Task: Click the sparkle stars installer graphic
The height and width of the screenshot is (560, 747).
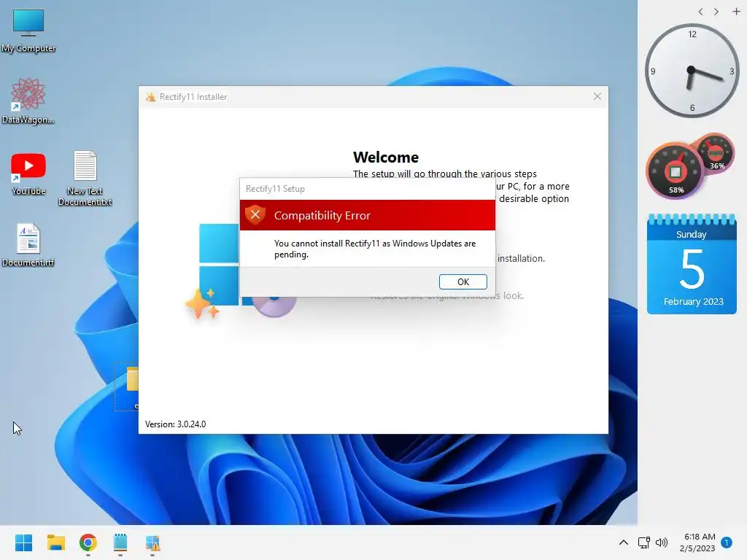Action: point(203,304)
